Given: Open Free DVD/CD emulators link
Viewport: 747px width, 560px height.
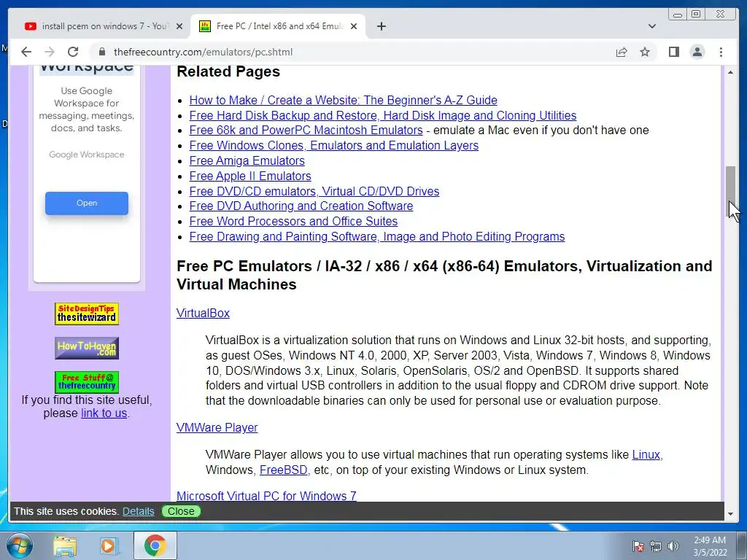Looking at the screenshot, I should 314,191.
